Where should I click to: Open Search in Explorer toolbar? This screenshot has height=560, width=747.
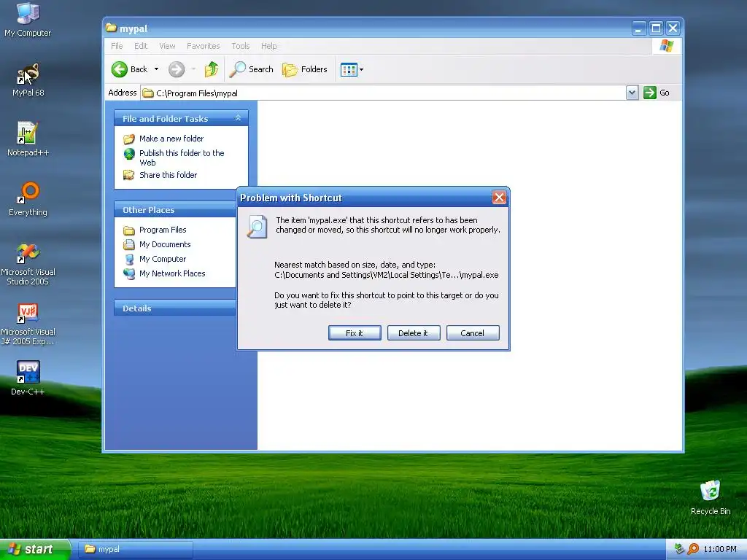point(252,69)
